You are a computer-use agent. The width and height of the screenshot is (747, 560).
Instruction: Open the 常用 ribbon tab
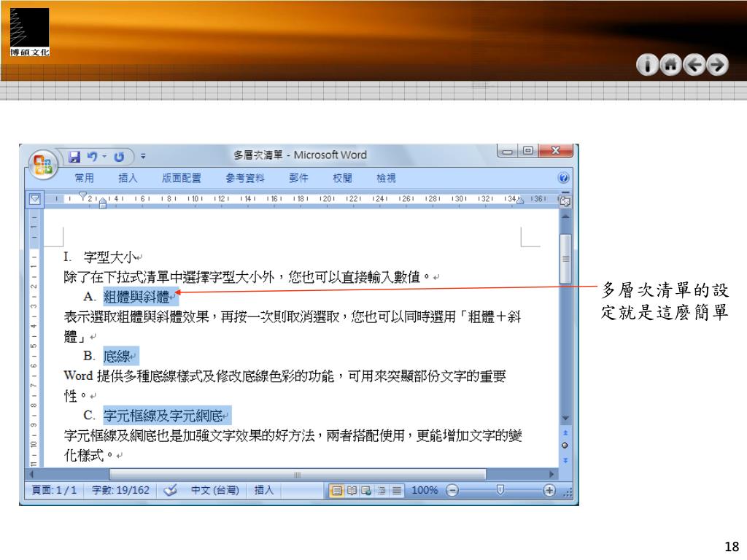[x=85, y=178]
